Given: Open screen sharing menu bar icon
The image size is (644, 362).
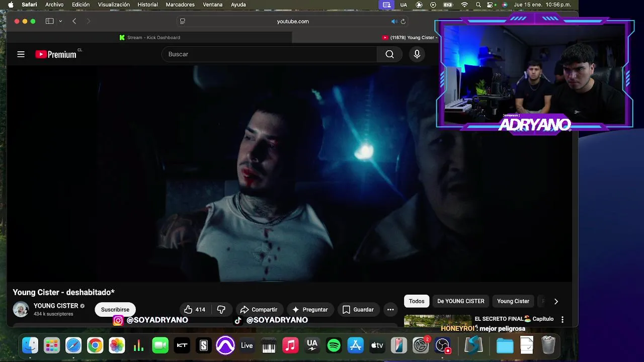Looking at the screenshot, I should (x=386, y=5).
